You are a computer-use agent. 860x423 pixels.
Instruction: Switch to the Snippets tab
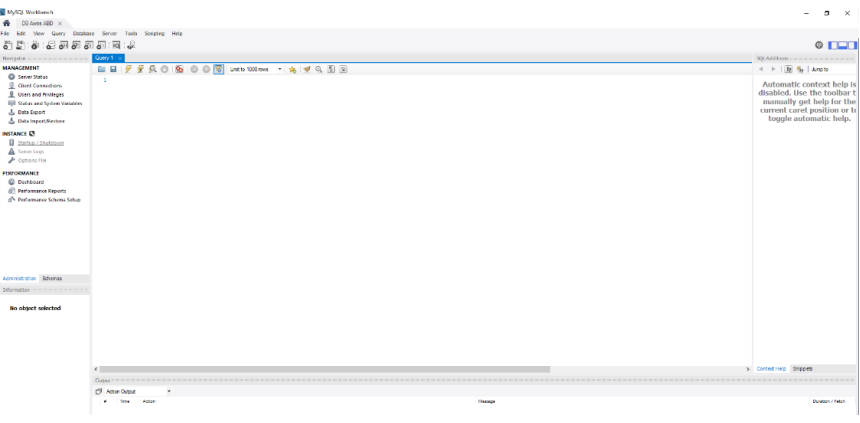[x=802, y=368]
